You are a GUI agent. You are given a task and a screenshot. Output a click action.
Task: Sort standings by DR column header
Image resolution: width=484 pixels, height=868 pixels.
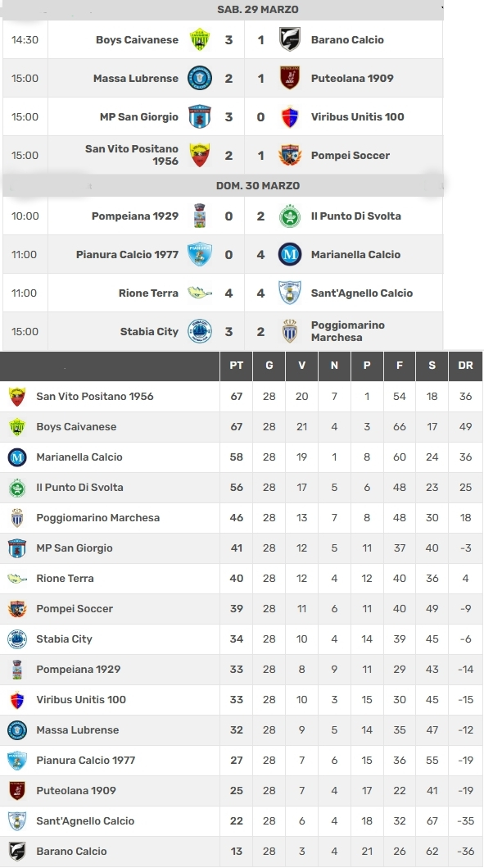pyautogui.click(x=465, y=366)
